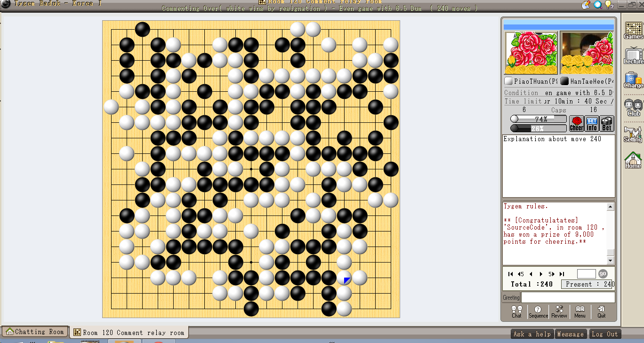Step back five moves
The height and width of the screenshot is (343, 644).
(521, 274)
